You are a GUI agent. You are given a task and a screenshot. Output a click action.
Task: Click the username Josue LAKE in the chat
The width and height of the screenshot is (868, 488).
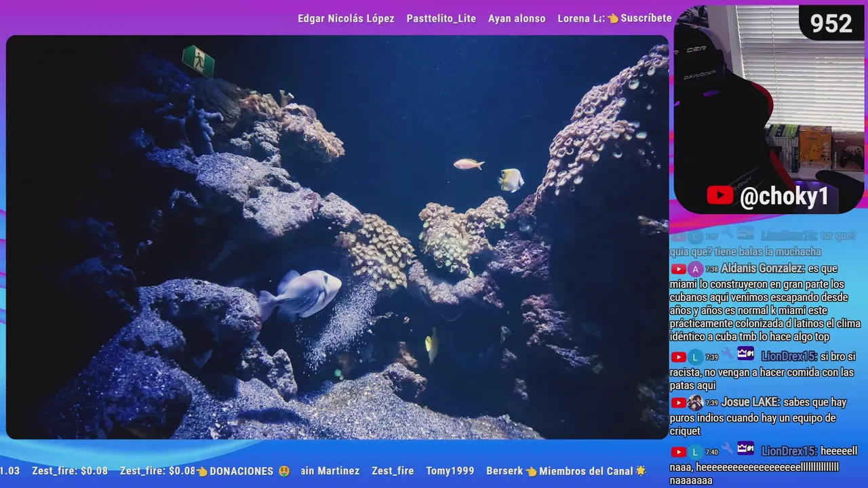pyautogui.click(x=749, y=403)
